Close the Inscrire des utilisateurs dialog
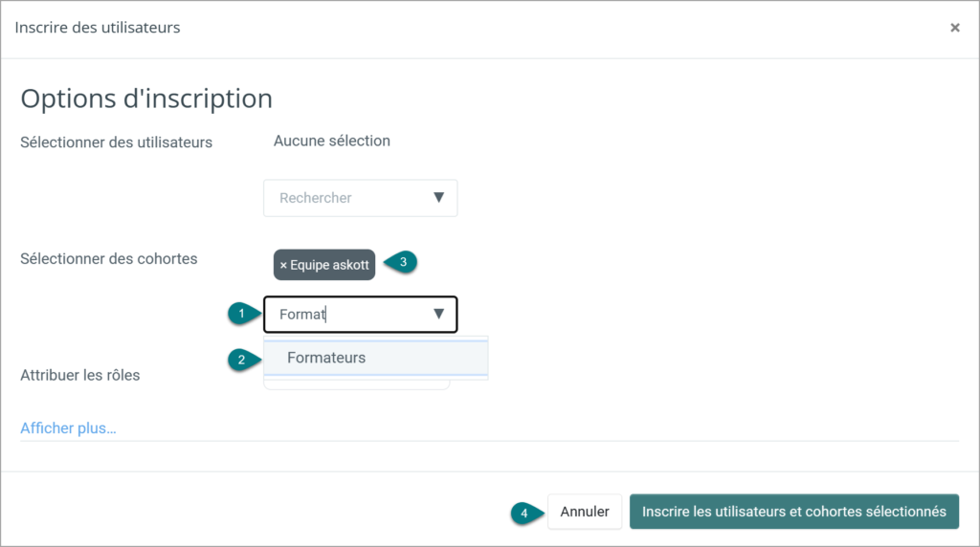The height and width of the screenshot is (547, 980). (x=954, y=28)
